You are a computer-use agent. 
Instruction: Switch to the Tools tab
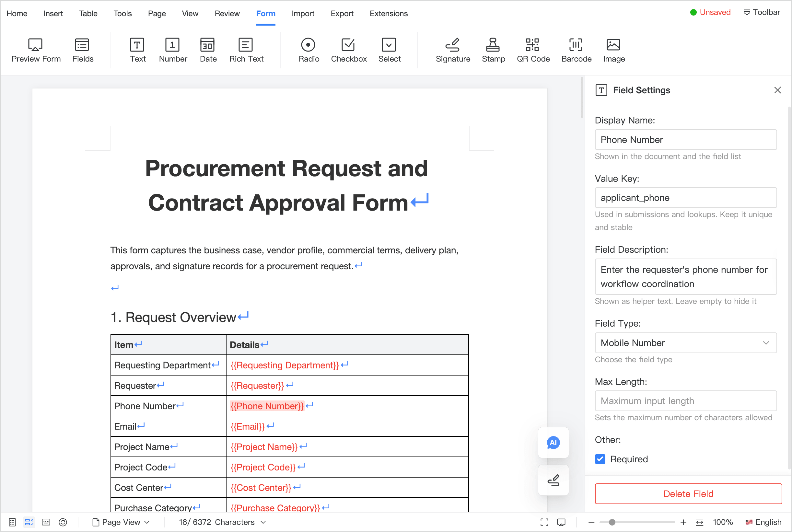pyautogui.click(x=122, y=14)
